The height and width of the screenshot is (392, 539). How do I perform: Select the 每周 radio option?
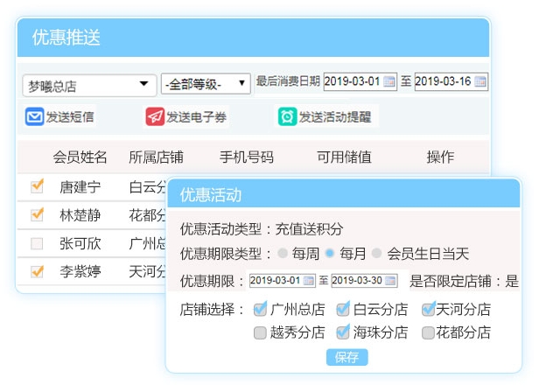point(283,254)
